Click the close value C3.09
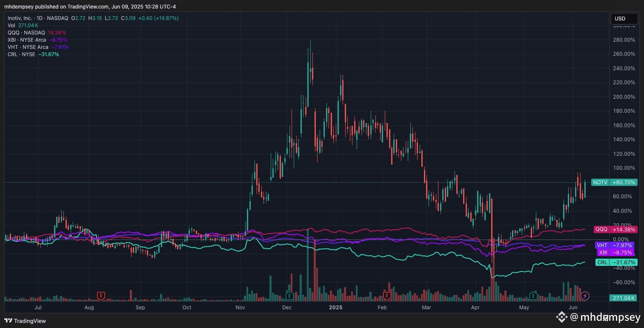Viewport: 644px width, 328px height. 127,18
